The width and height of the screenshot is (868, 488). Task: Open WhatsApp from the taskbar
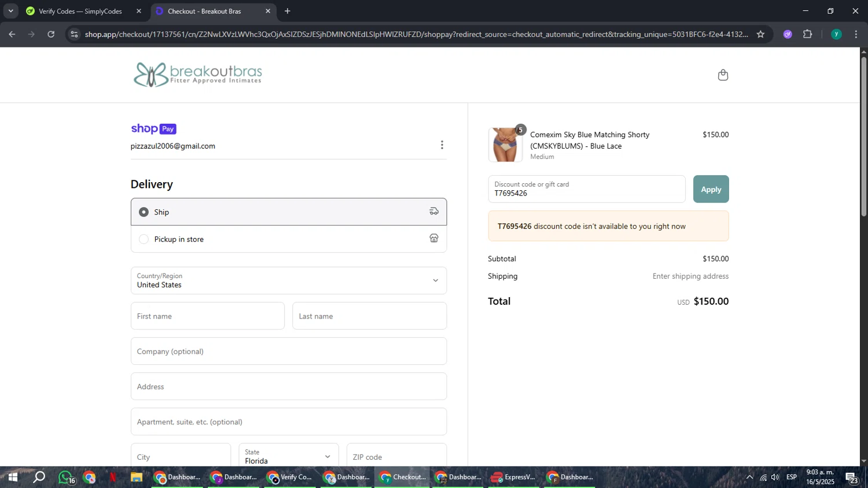point(65,478)
